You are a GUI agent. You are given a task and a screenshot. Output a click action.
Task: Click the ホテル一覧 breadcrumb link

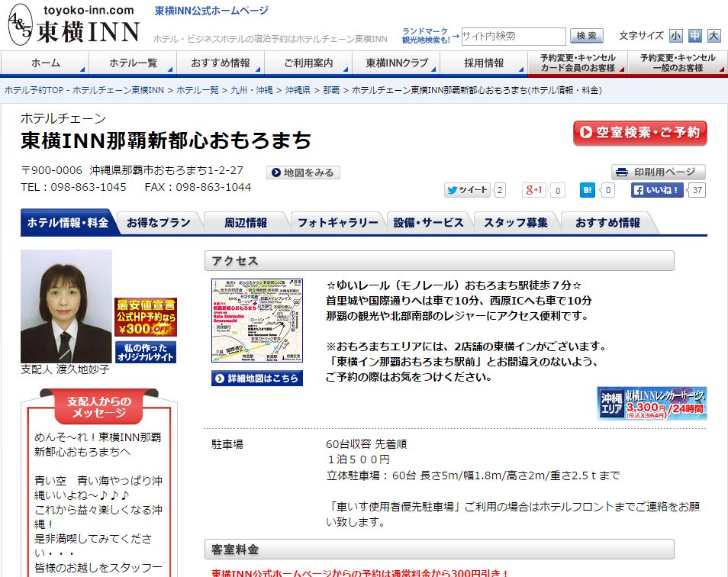pyautogui.click(x=198, y=90)
